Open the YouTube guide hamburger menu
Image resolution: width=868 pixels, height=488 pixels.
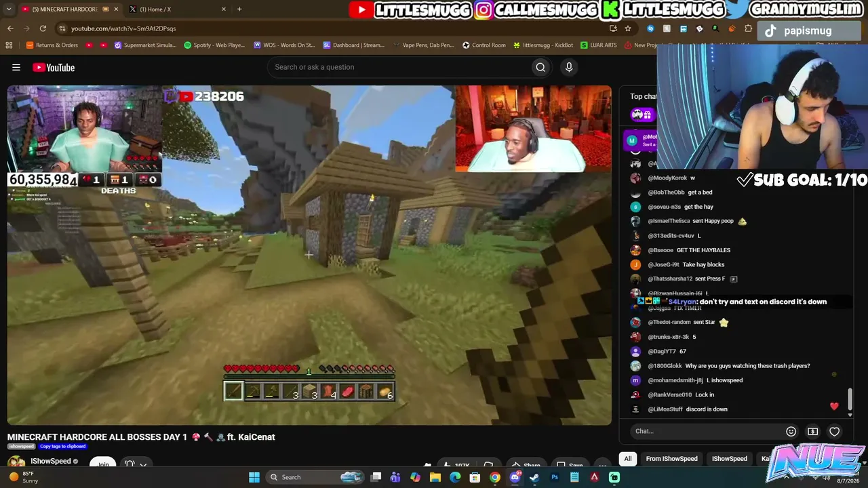coord(16,67)
